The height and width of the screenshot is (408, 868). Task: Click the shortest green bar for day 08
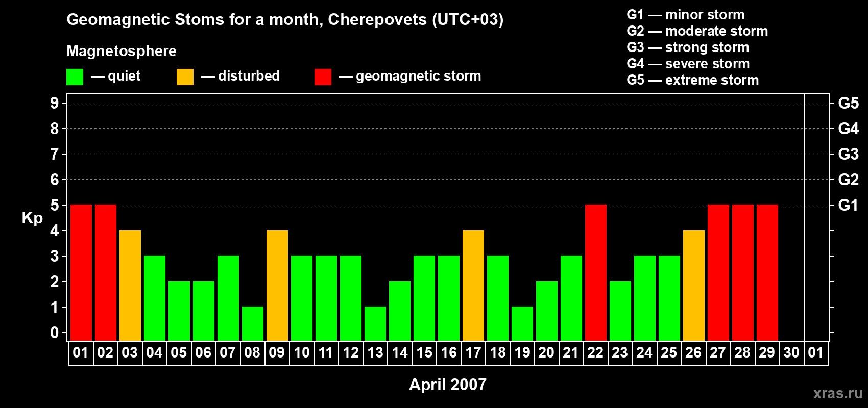[x=252, y=323]
